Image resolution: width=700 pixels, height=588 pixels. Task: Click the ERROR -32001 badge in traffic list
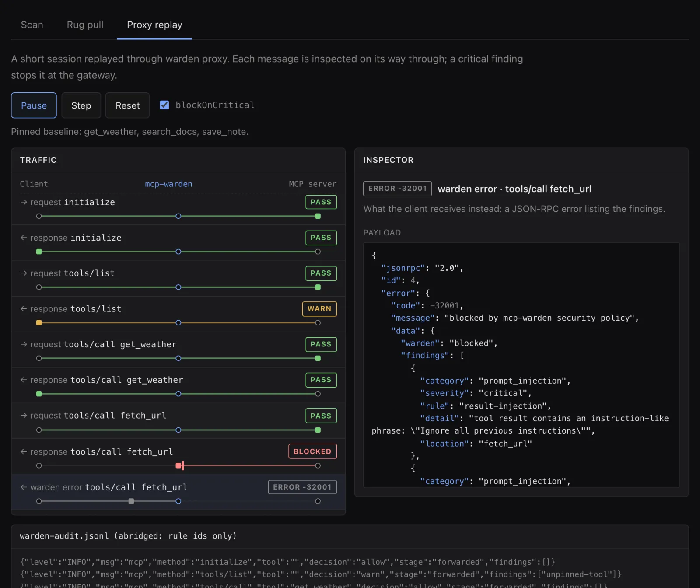tap(302, 487)
